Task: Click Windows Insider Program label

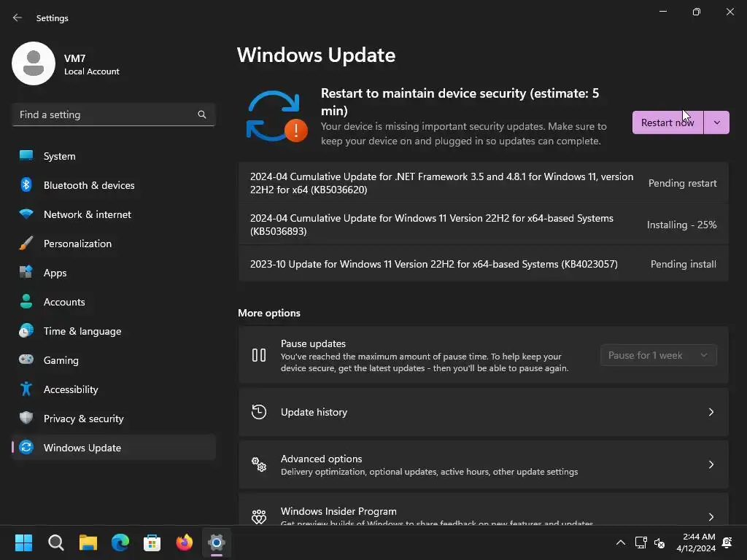Action: click(338, 511)
